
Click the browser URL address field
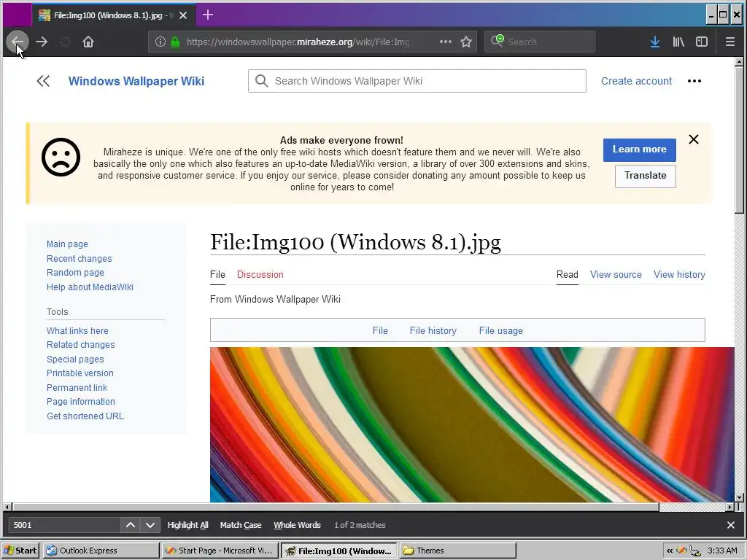point(298,42)
